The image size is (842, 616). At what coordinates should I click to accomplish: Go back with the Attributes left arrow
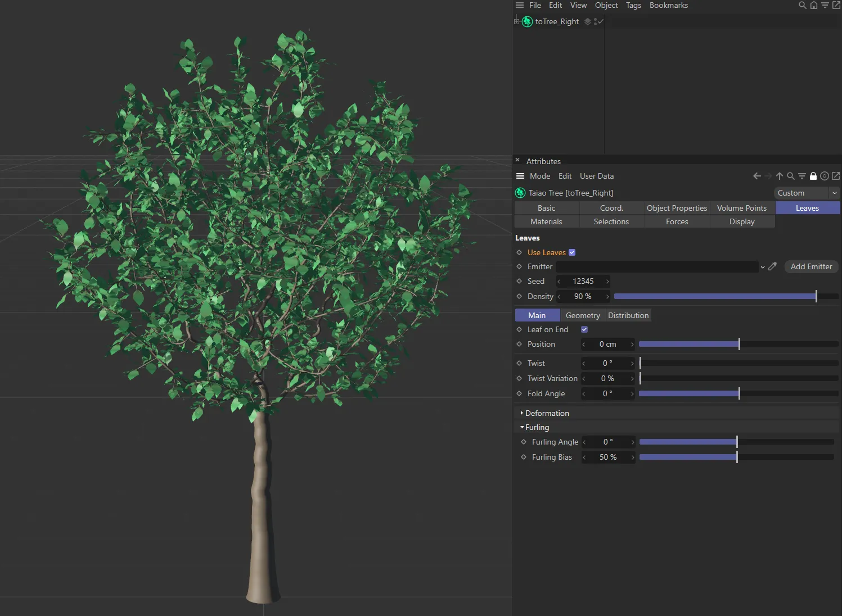tap(757, 176)
